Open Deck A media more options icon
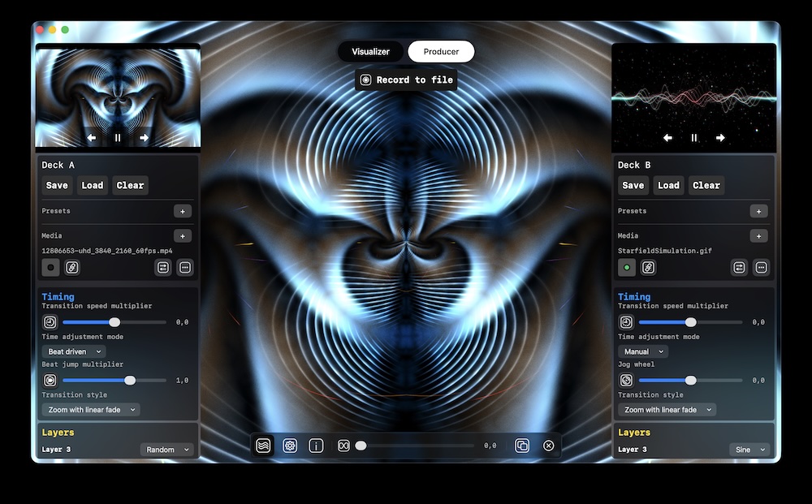The height and width of the screenshot is (504, 812). [185, 267]
